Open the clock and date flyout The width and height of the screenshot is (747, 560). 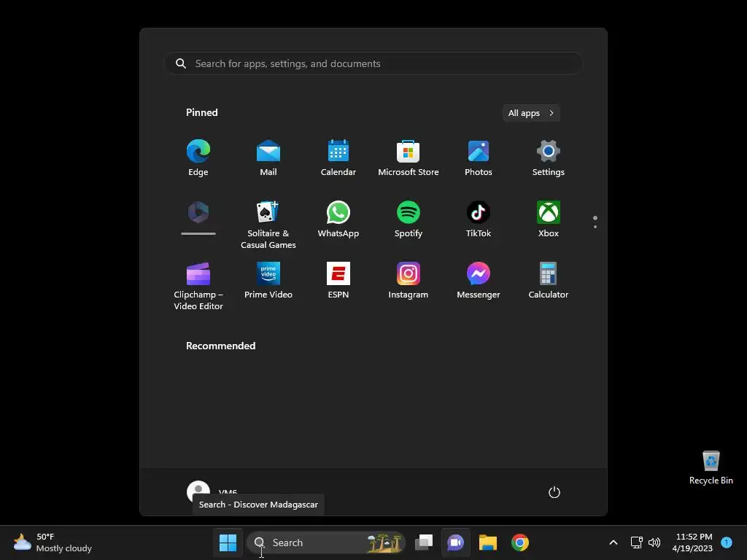pos(693,542)
